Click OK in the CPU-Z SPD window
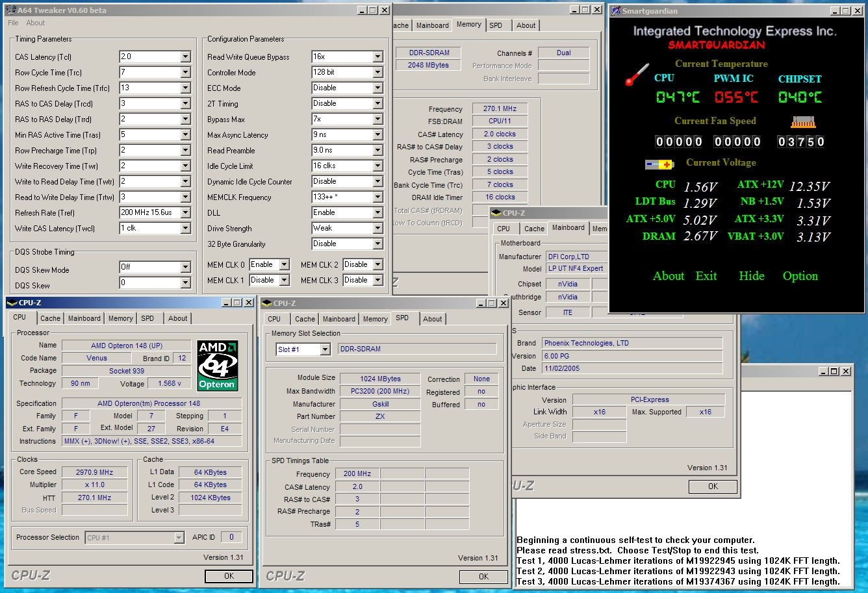This screenshot has height=593, width=868. point(484,577)
